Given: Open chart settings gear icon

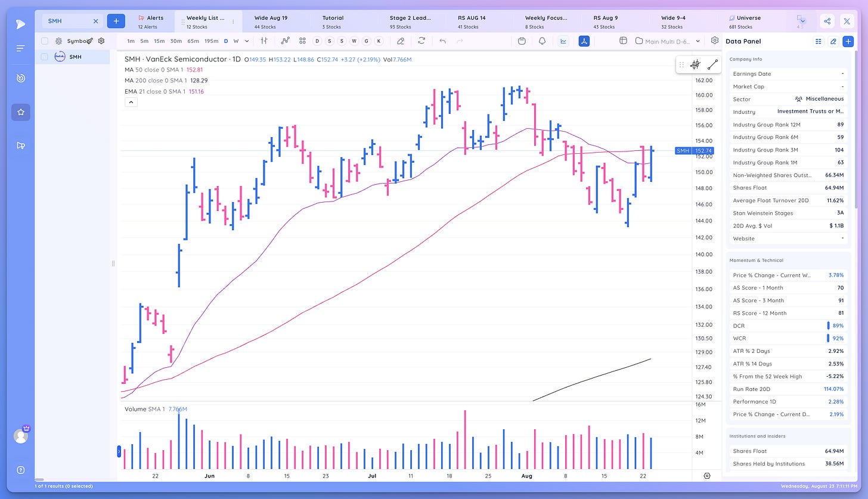Looking at the screenshot, I should 715,41.
